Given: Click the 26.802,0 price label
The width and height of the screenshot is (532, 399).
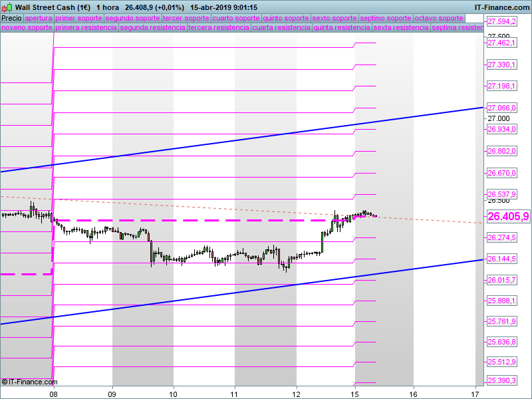Looking at the screenshot, I should click(502, 151).
